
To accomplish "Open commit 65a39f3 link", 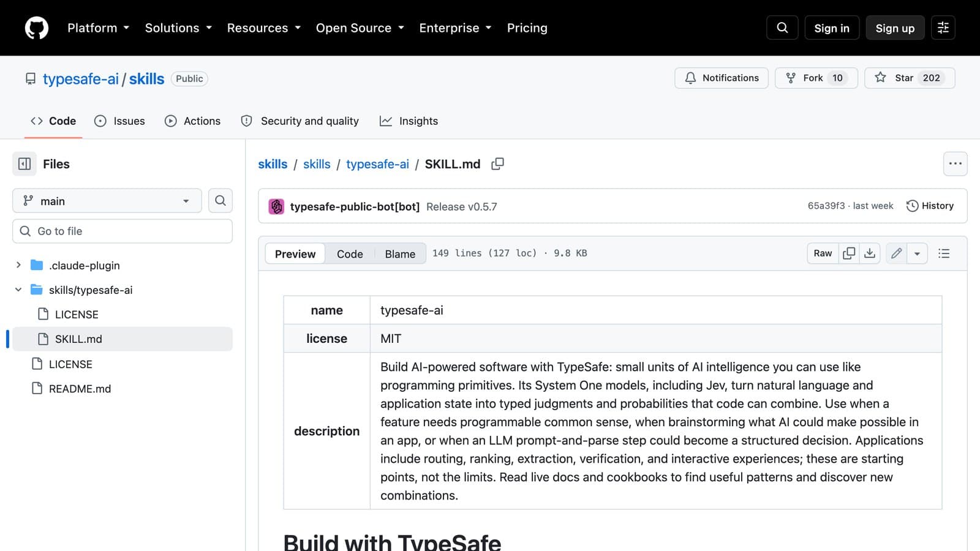I will tap(826, 206).
